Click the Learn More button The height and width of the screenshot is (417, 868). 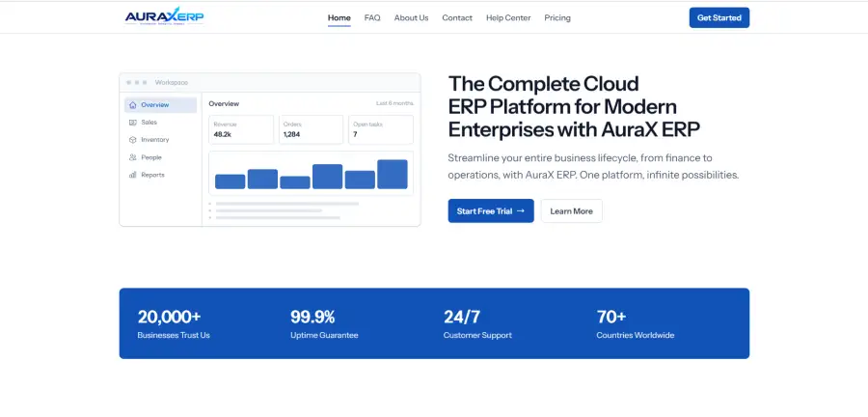click(x=571, y=211)
